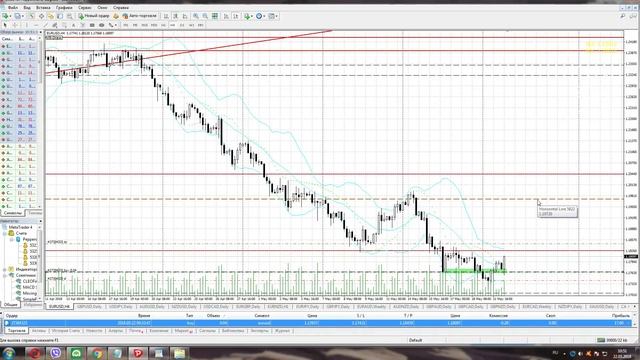Open Chrome from the taskbar
Viewport: 640px width, 360px height.
point(97,353)
